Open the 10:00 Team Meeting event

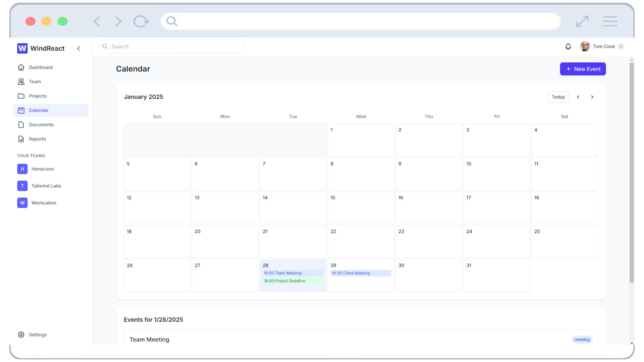point(293,273)
